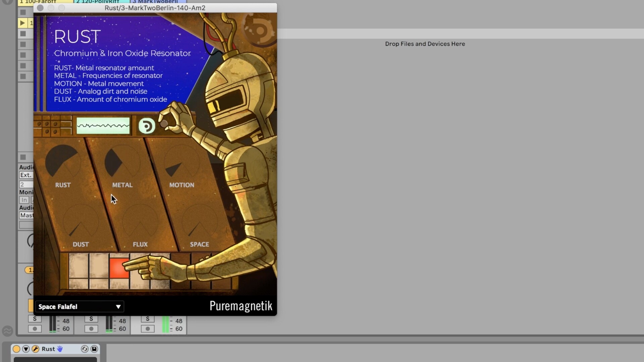Click the stop button directly above playing clip

pyautogui.click(x=23, y=12)
